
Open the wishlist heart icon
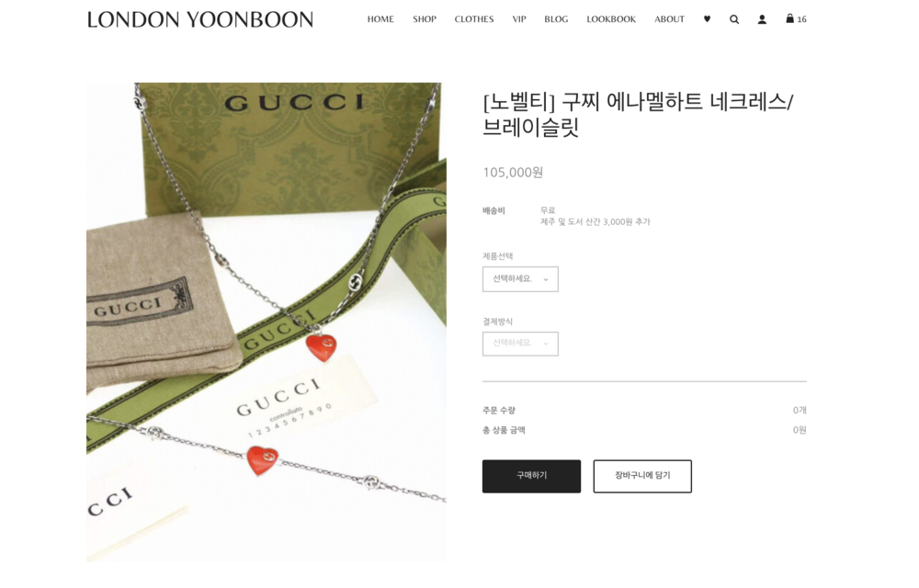tap(707, 19)
